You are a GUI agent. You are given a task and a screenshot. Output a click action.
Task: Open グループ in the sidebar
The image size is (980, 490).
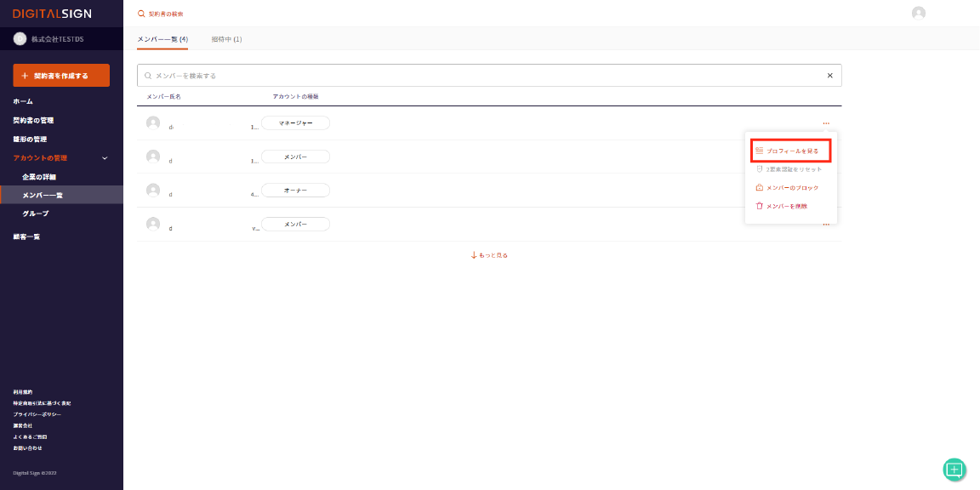point(36,214)
